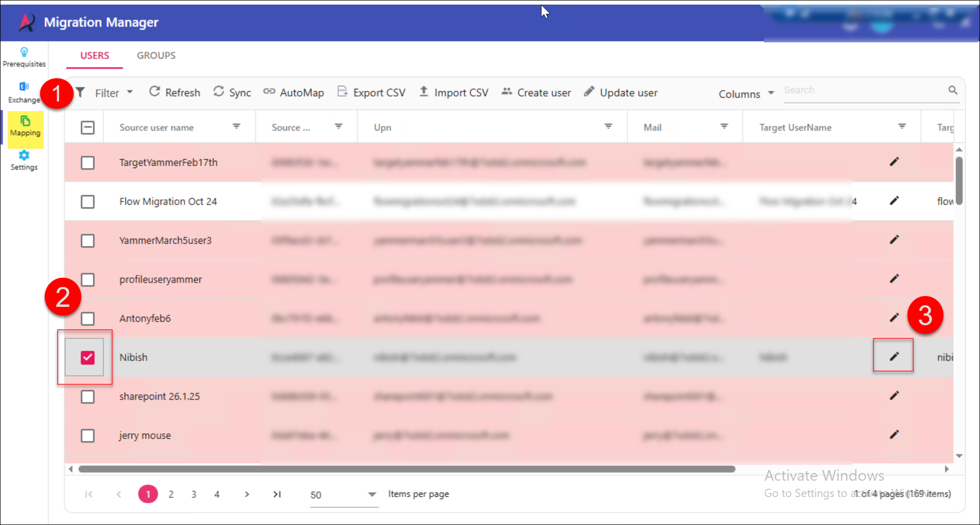Click the horizontal scrollbar under the table
The height and width of the screenshot is (525, 980).
tap(406, 469)
